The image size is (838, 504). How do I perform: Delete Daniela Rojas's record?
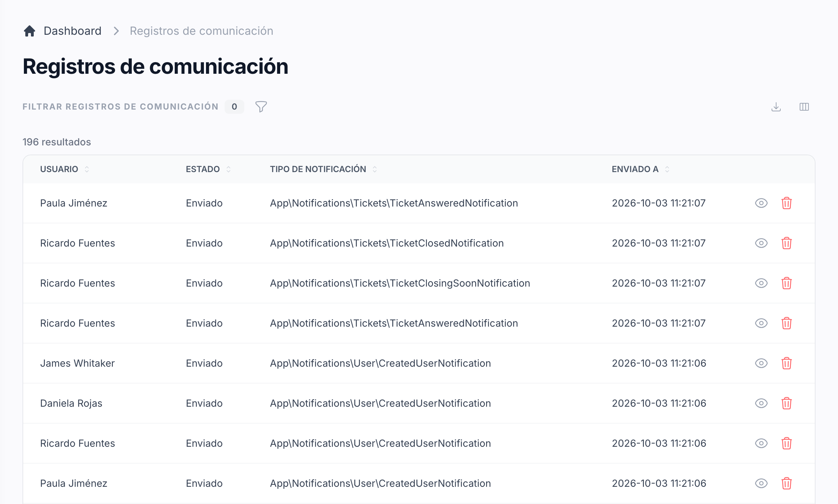click(787, 403)
